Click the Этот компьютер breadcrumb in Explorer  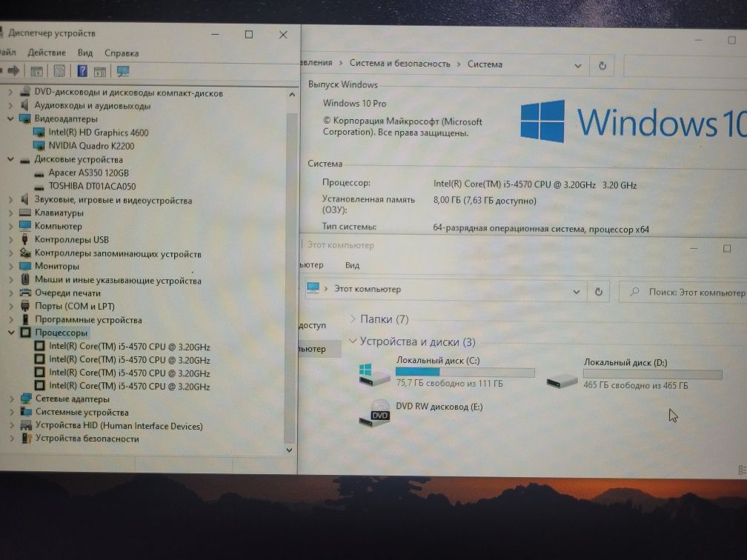(368, 289)
